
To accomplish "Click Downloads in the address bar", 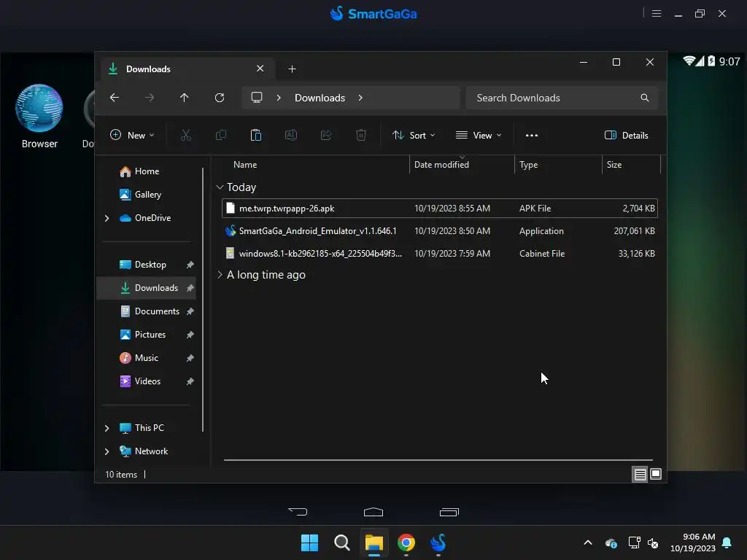I will [320, 98].
